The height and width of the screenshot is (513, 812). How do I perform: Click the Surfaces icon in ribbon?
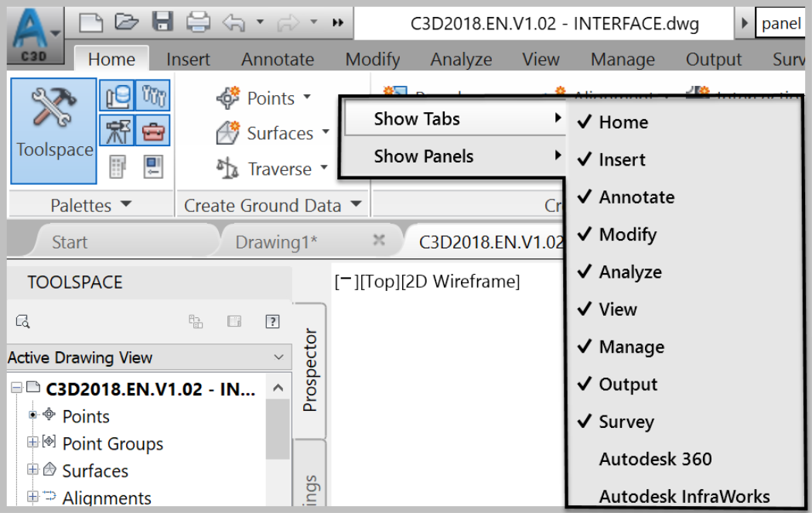(x=228, y=132)
